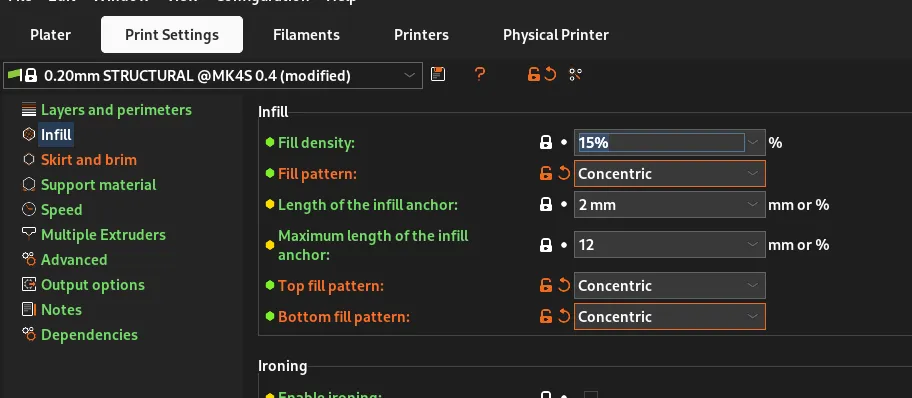Screen dimensions: 912x398
Task: Click the compare presets icon
Action: [x=575, y=74]
